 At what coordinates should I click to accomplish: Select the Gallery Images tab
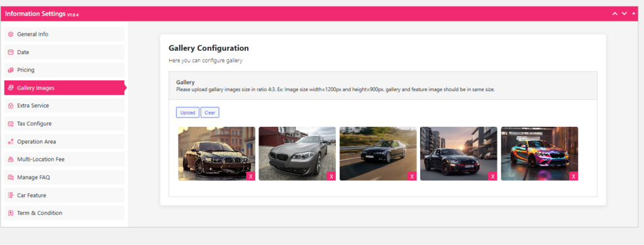coord(64,88)
